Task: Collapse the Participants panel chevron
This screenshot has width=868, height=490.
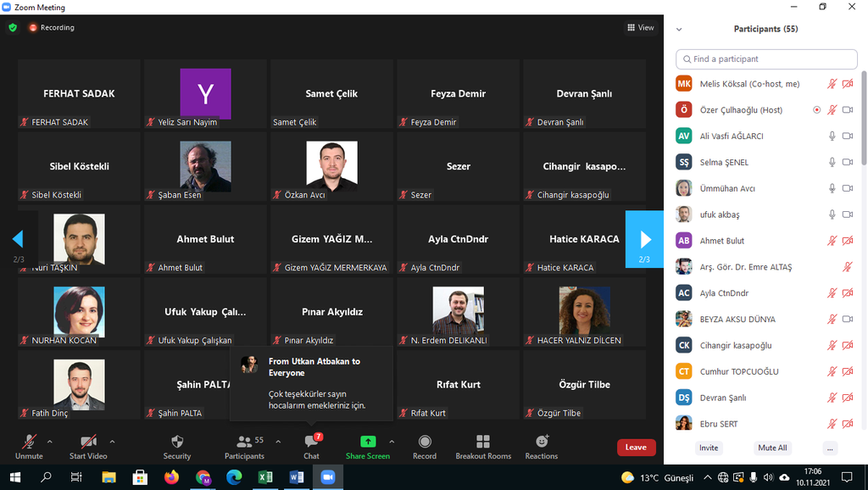Action: (x=679, y=30)
